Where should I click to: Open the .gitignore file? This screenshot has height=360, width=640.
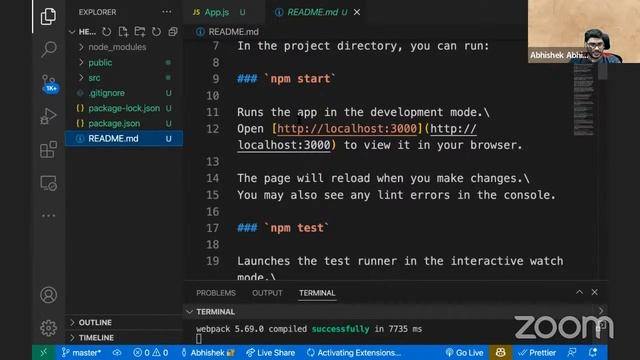124,93
